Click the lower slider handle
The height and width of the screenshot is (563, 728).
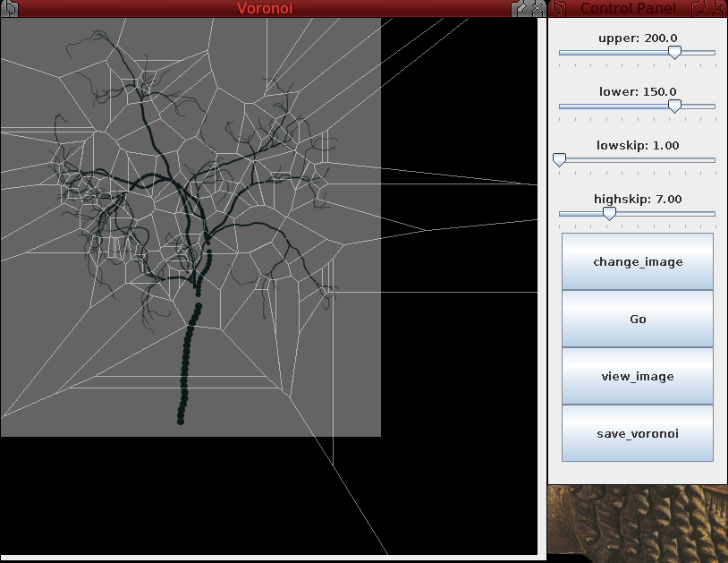tap(674, 106)
